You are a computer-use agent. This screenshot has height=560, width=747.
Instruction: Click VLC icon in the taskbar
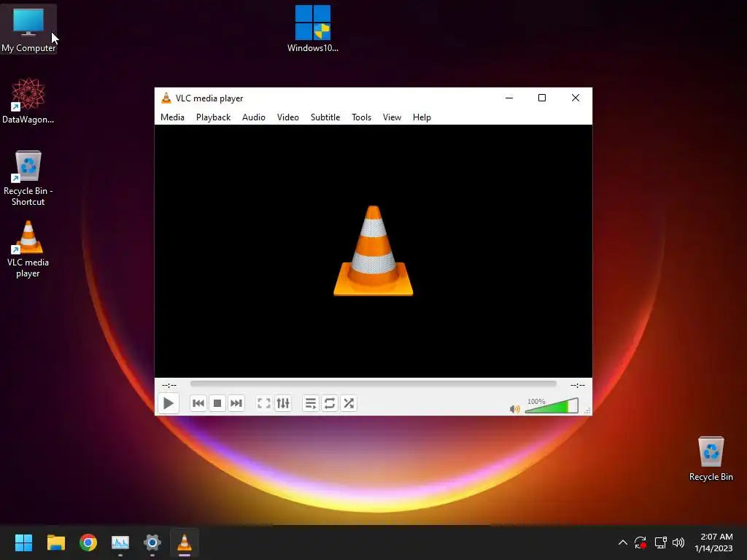coord(185,542)
